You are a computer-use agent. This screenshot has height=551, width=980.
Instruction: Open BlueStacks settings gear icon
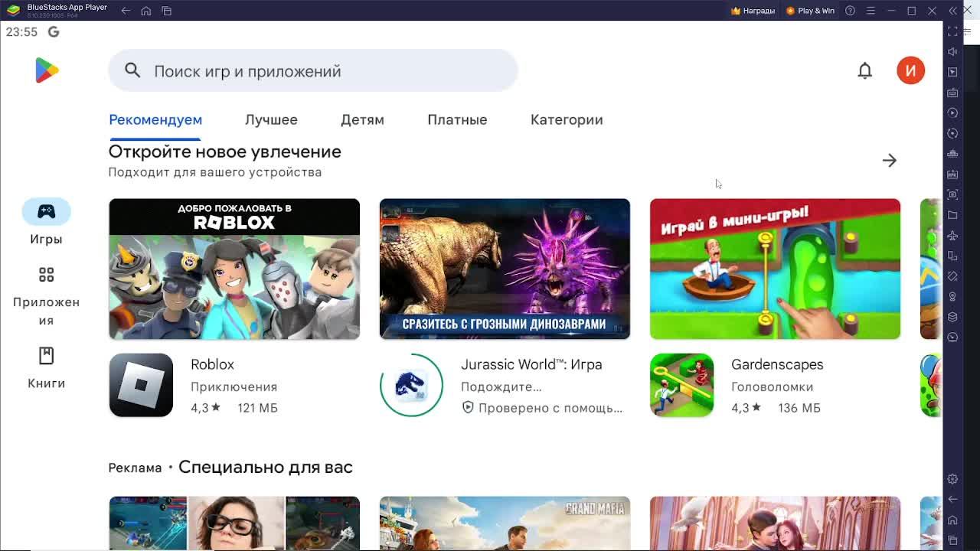tap(952, 479)
